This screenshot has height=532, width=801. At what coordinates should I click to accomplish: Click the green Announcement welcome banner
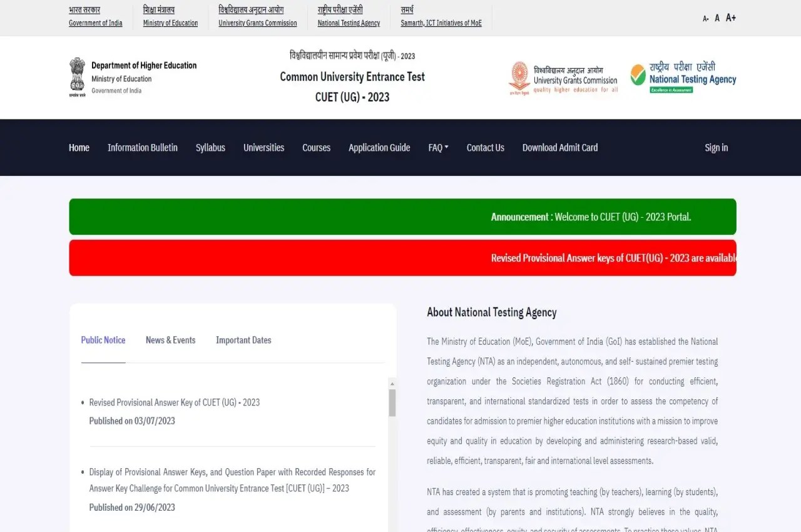click(x=402, y=217)
